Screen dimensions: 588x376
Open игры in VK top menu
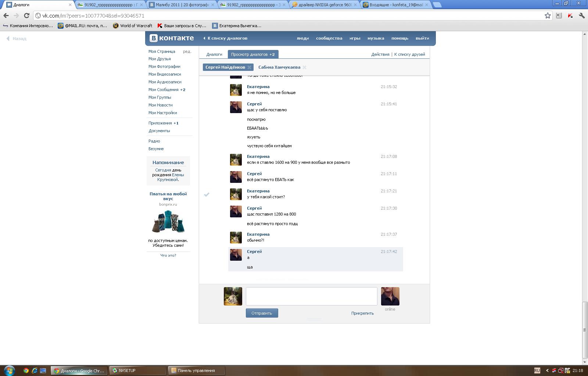point(355,38)
